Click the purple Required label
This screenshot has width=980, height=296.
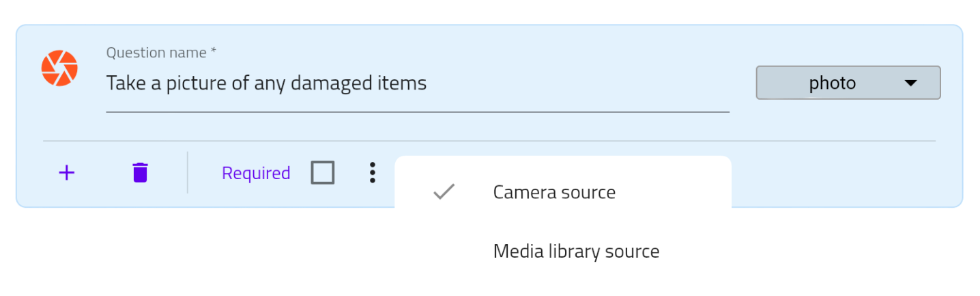(256, 174)
